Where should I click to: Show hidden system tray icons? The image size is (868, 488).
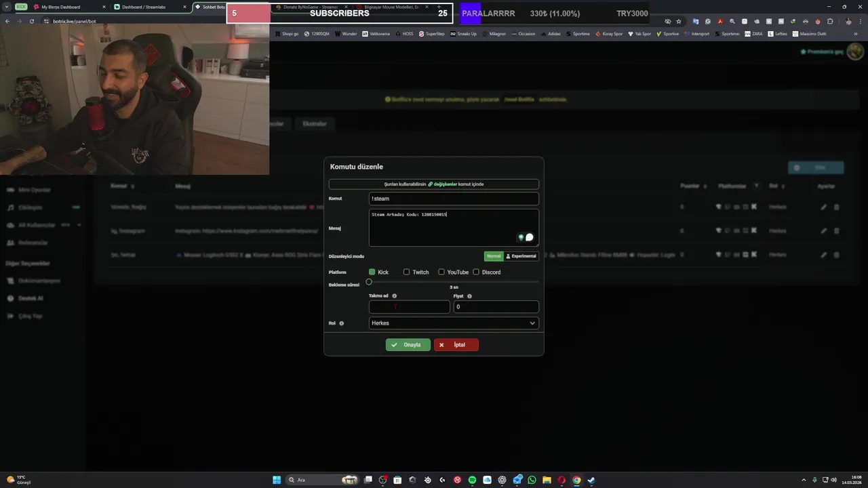coord(804,480)
